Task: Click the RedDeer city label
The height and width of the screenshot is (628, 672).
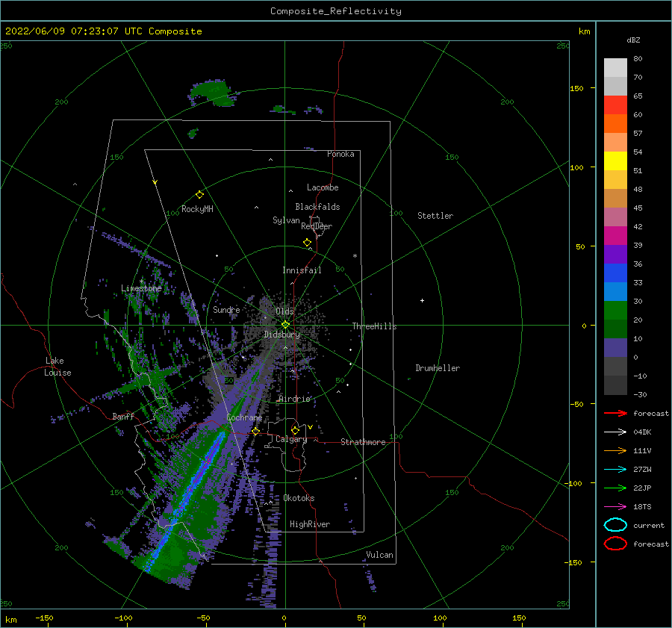Action: [x=317, y=226]
